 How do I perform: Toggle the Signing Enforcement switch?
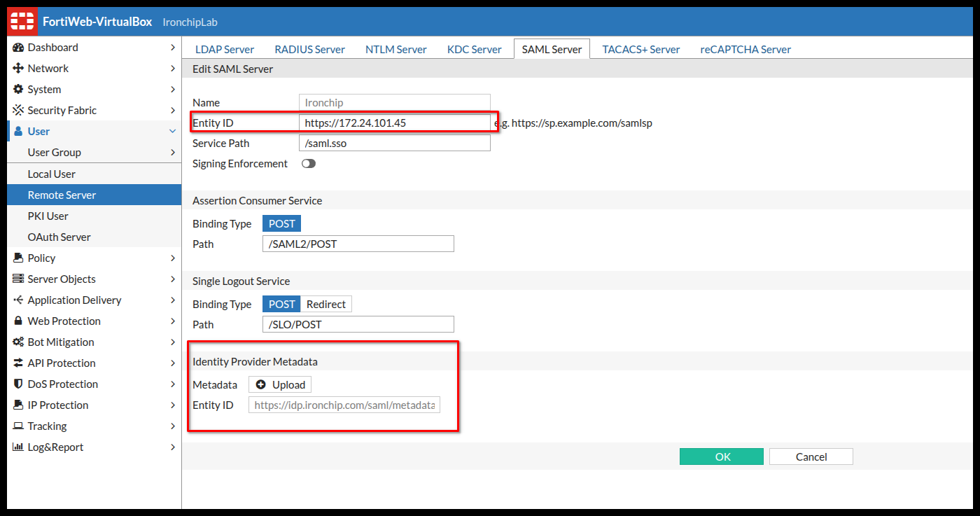pyautogui.click(x=308, y=164)
